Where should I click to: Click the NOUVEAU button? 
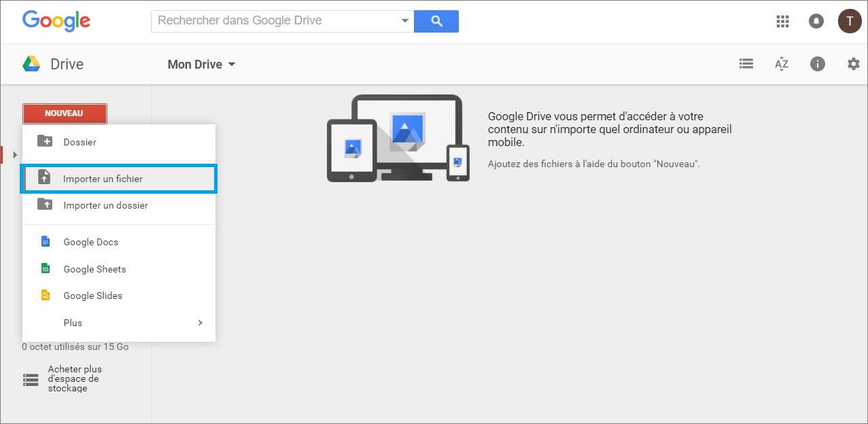pos(65,113)
